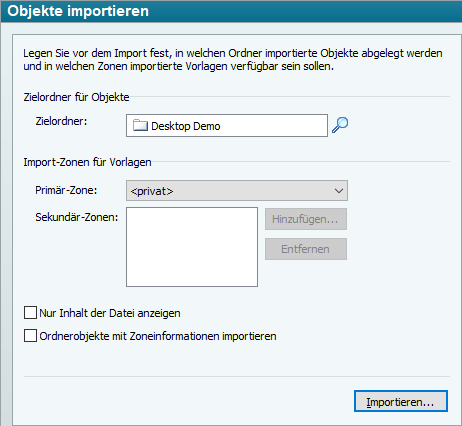Enable Ordnerobjekte mit Zoneinformationen importieren checkbox
The image size is (462, 426).
30,336
